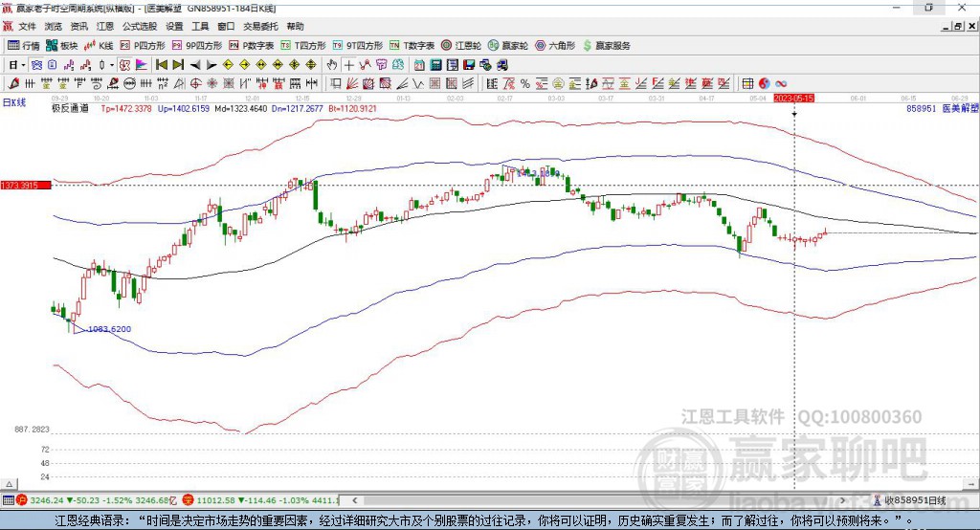Viewport: 980px width, 530px height.
Task: Click the n² square number tool icon
Action: 163,83
